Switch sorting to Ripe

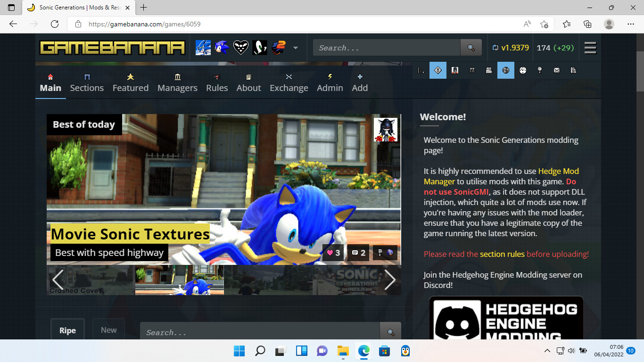[x=67, y=330]
